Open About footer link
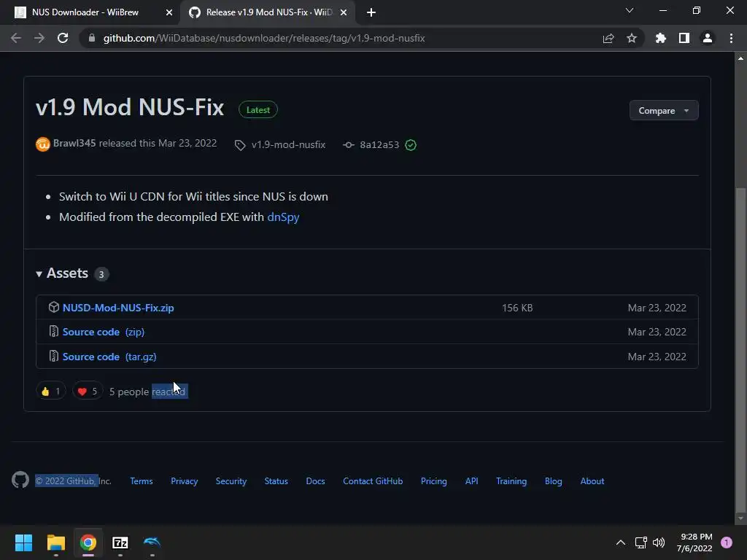Viewport: 747px width, 560px height. coord(592,481)
